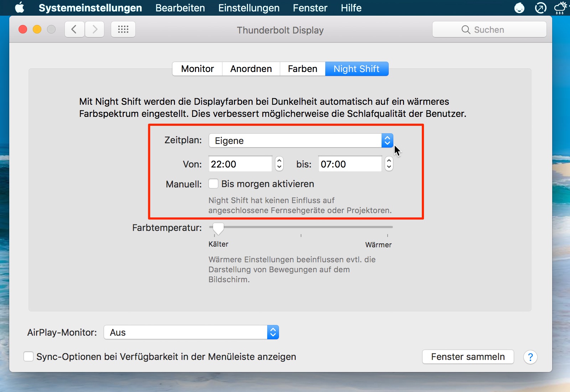Click the bis time stepper
Image resolution: width=570 pixels, height=392 pixels.
389,164
